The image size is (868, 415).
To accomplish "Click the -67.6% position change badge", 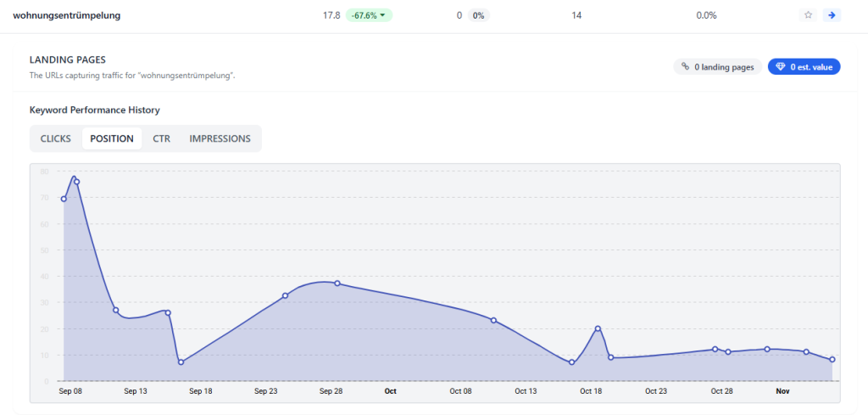I will 369,15.
